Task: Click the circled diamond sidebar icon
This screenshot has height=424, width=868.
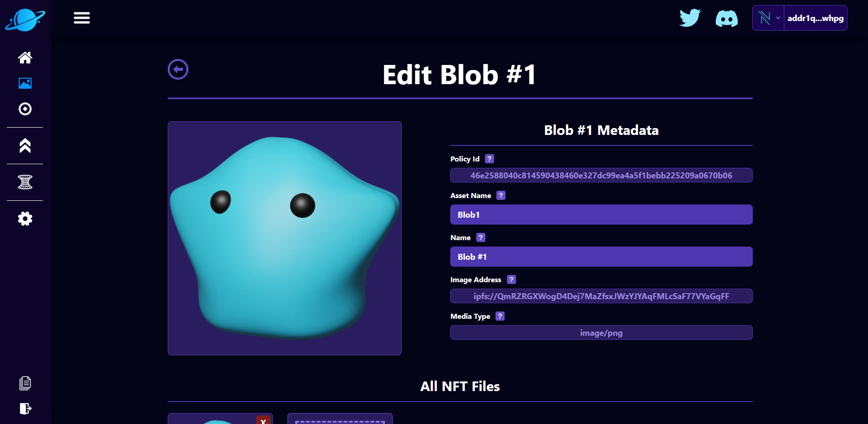Action: pyautogui.click(x=25, y=109)
